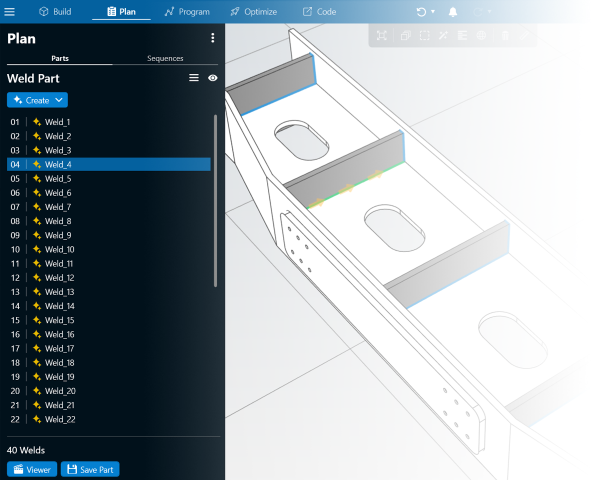Viewport: 600px width, 480px height.
Task: Open the Plan panel three-dot menu
Action: (x=212, y=38)
